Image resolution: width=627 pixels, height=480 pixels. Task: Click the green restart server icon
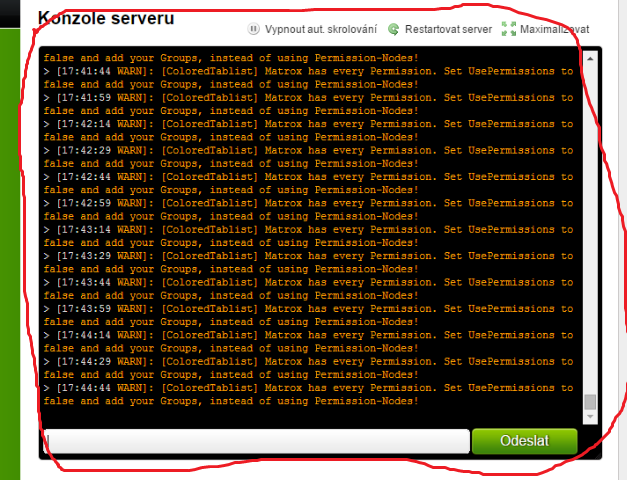[x=394, y=30]
